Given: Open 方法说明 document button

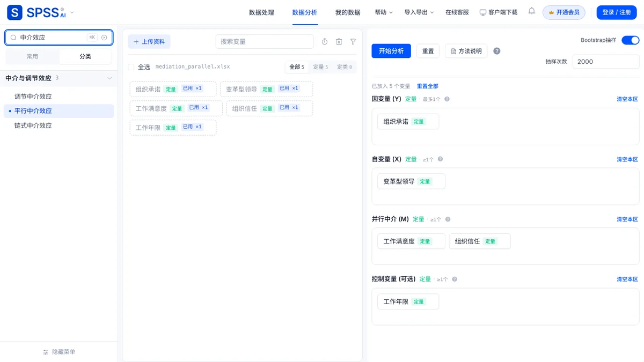Looking at the screenshot, I should pyautogui.click(x=466, y=51).
